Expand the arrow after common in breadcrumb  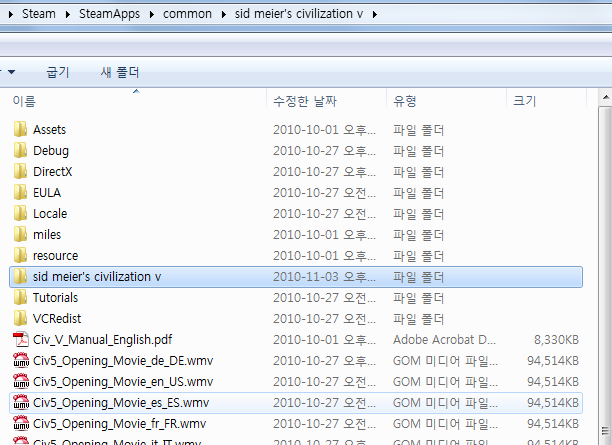tap(224, 14)
